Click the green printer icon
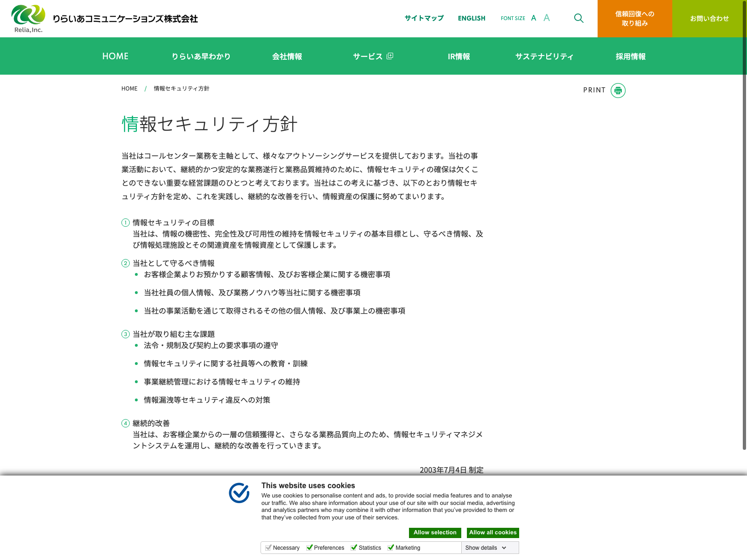 618,91
